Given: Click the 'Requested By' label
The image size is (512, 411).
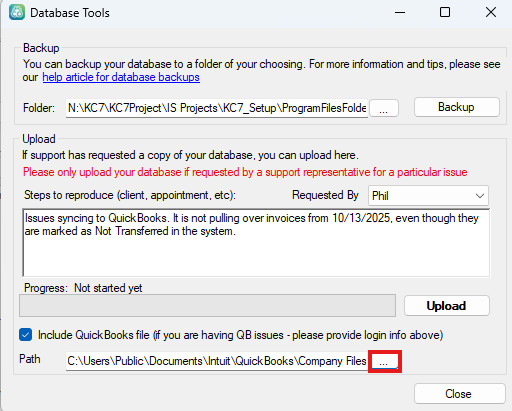Looking at the screenshot, I should [325, 195].
